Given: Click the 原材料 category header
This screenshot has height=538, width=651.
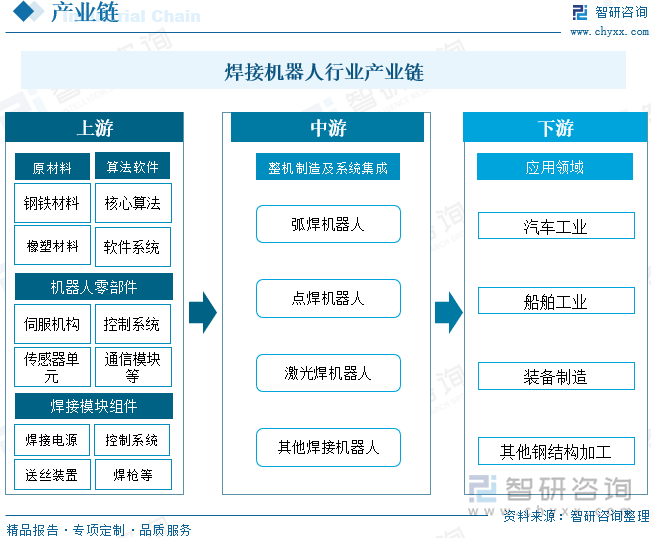Looking at the screenshot, I should click(52, 166).
